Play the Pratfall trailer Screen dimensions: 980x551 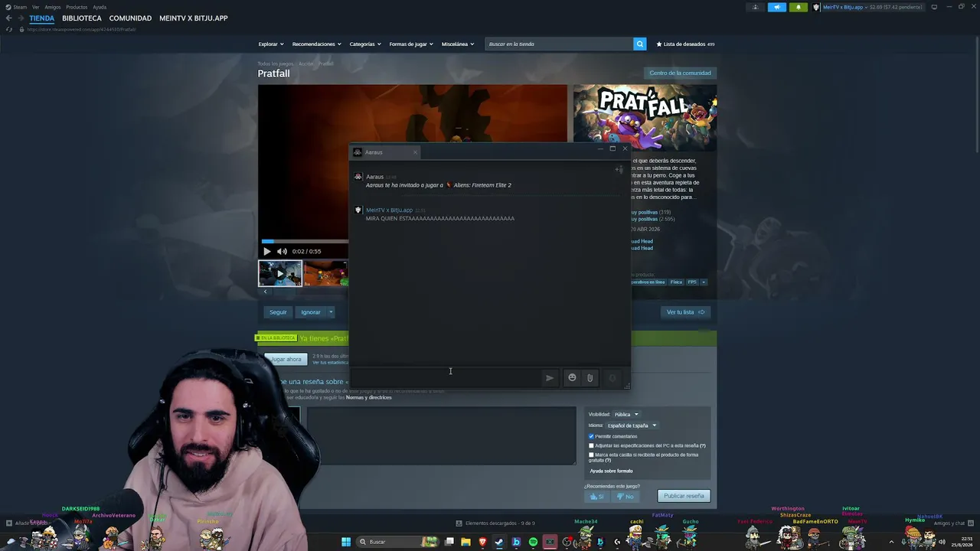[x=266, y=251]
